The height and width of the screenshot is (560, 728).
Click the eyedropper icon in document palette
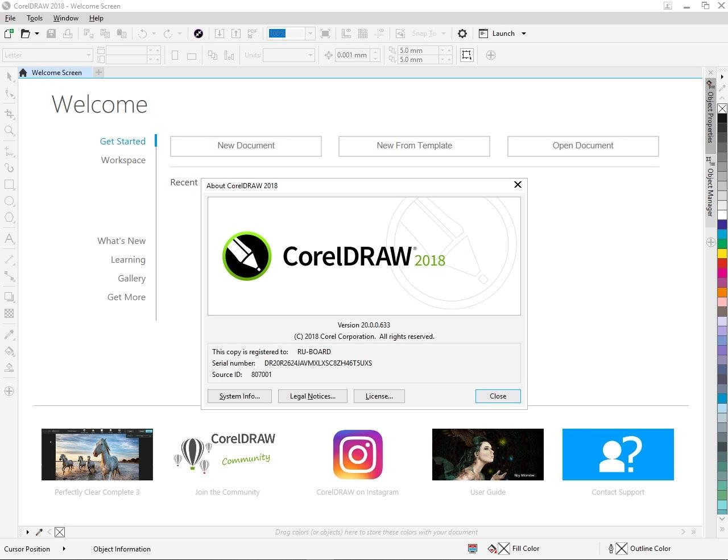[x=39, y=532]
